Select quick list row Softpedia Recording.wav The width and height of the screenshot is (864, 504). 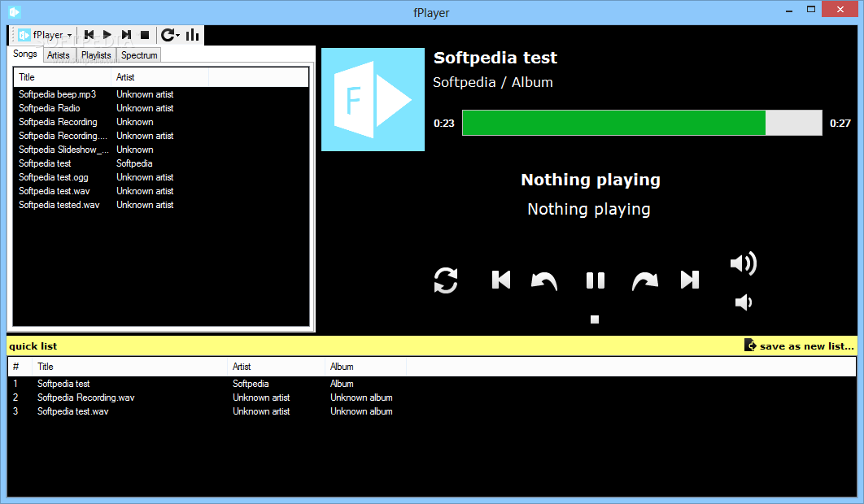tap(432, 398)
